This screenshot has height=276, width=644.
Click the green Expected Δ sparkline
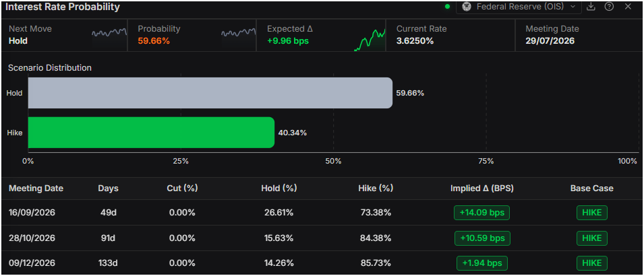pyautogui.click(x=370, y=40)
